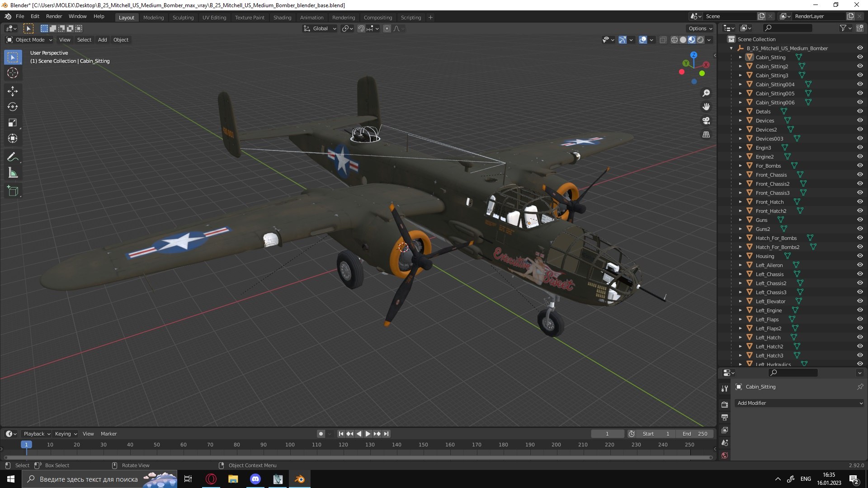868x488 pixels.
Task: Toggle X-ray mode in viewport header
Action: click(663, 40)
